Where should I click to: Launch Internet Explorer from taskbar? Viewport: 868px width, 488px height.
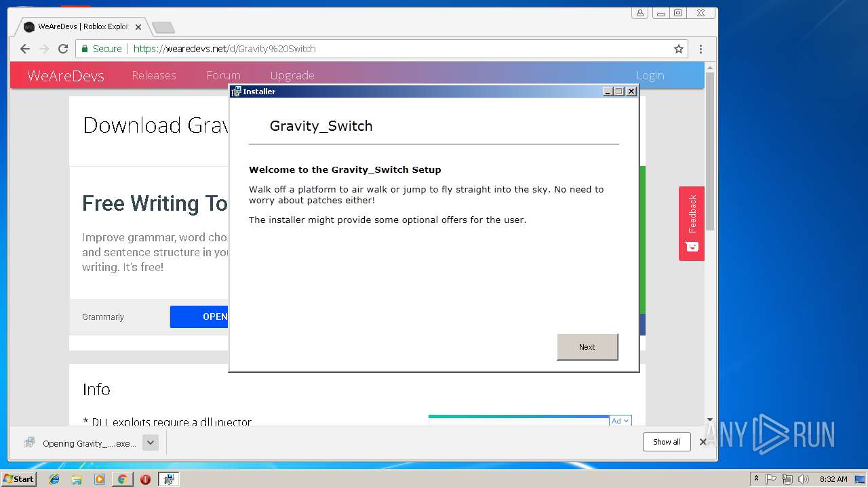[54, 479]
